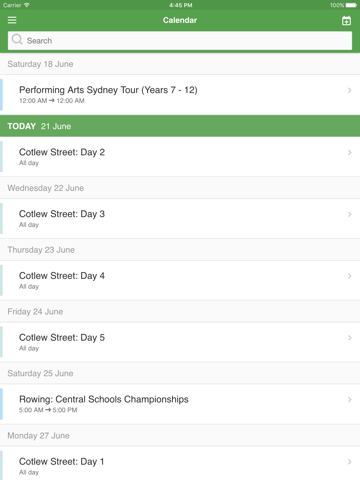360x480 pixels.
Task: Open the hamburger menu icon
Action: click(12, 20)
